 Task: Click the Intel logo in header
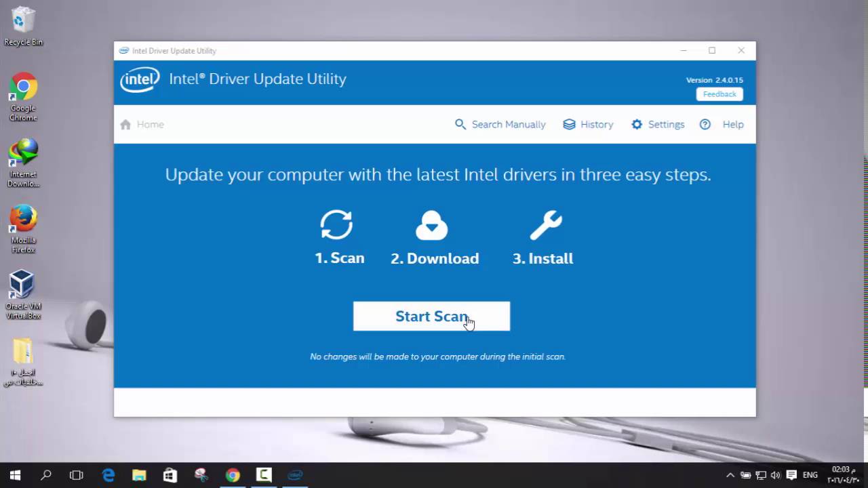click(140, 79)
